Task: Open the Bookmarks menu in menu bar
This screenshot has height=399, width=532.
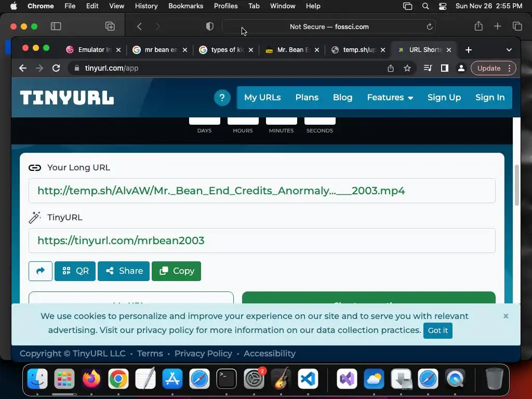Action: click(185, 6)
